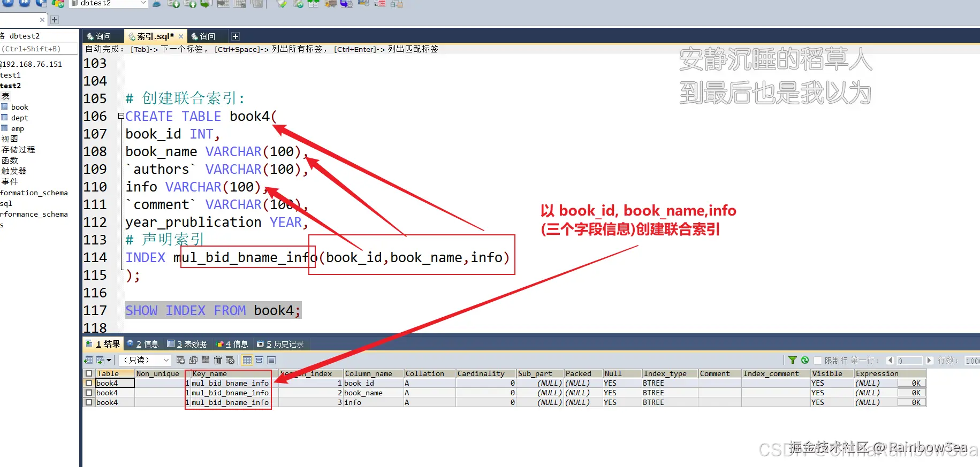Click the green refresh results icon
980x467 pixels.
805,360
